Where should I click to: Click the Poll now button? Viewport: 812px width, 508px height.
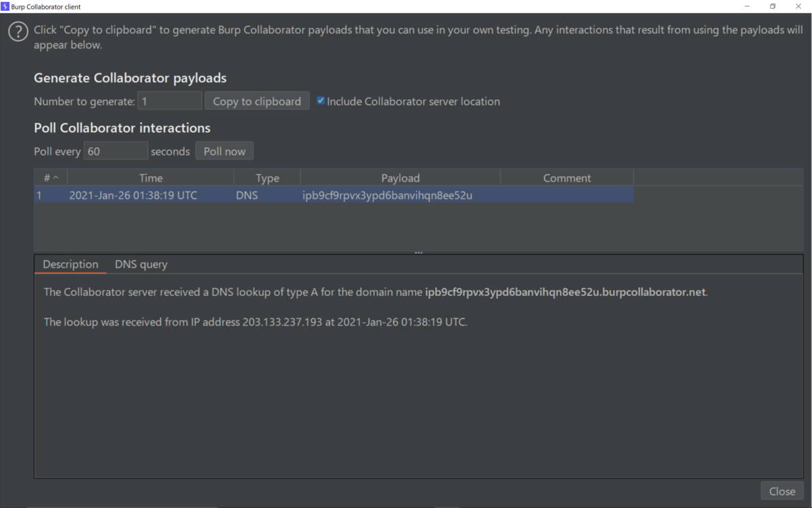[x=225, y=151]
